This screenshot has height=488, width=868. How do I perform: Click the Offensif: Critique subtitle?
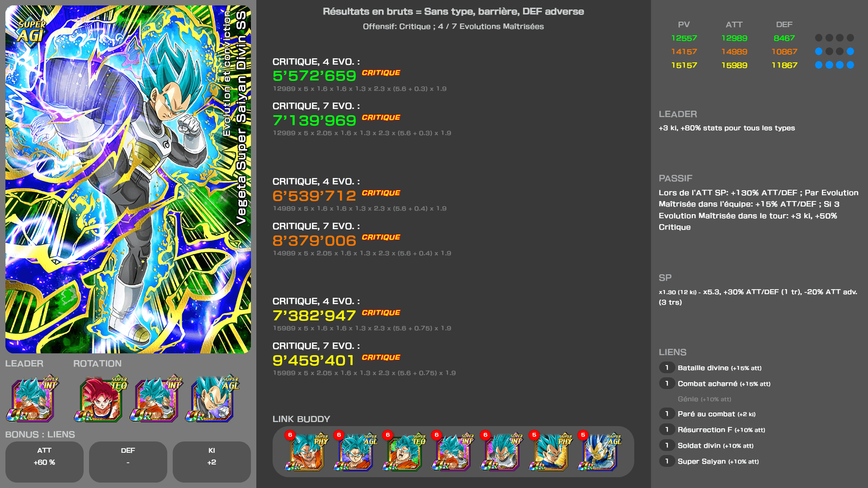click(453, 26)
